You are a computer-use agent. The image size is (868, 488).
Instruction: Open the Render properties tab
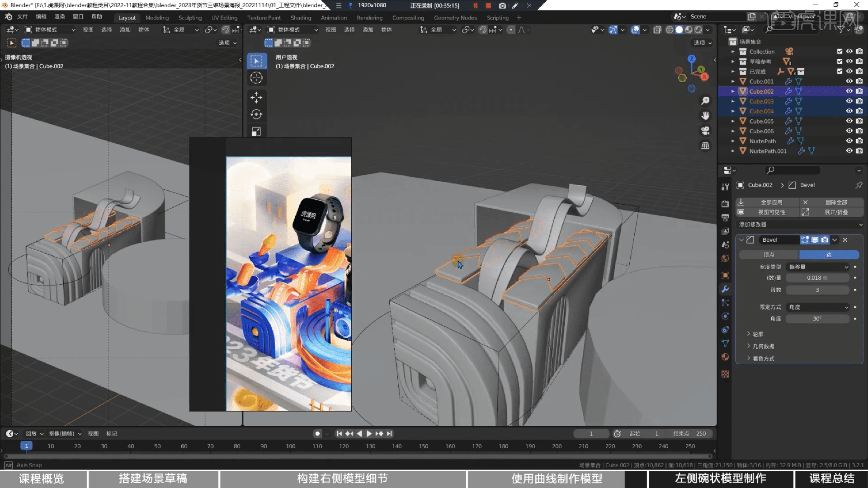point(725,204)
